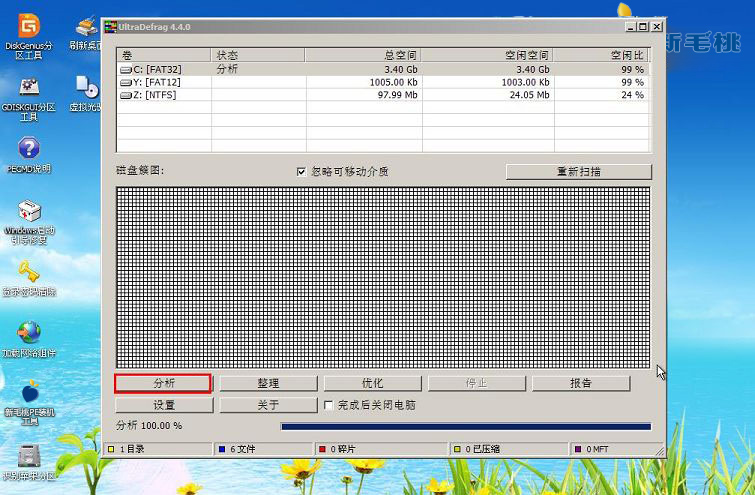Click the C: row 分析 status cell

coord(227,69)
